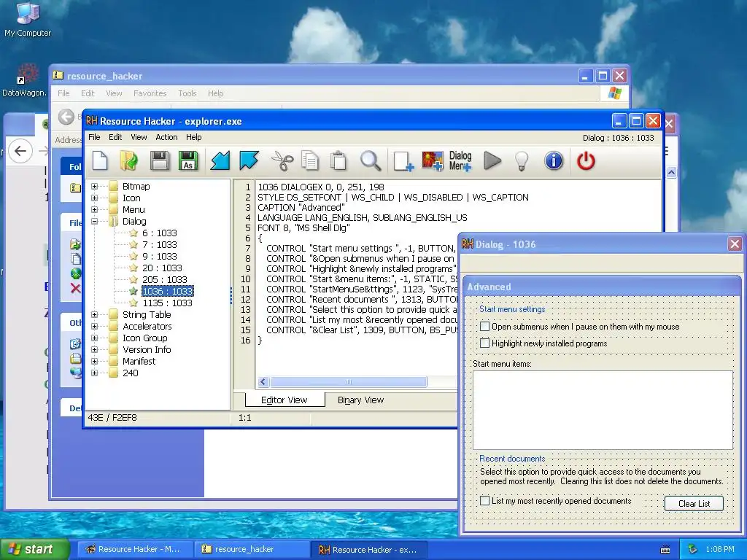
Task: Expand the String Table tree node
Action: click(94, 314)
